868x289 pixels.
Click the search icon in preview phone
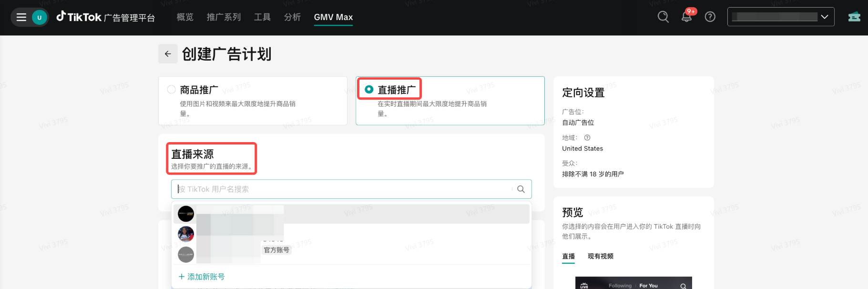(x=683, y=286)
